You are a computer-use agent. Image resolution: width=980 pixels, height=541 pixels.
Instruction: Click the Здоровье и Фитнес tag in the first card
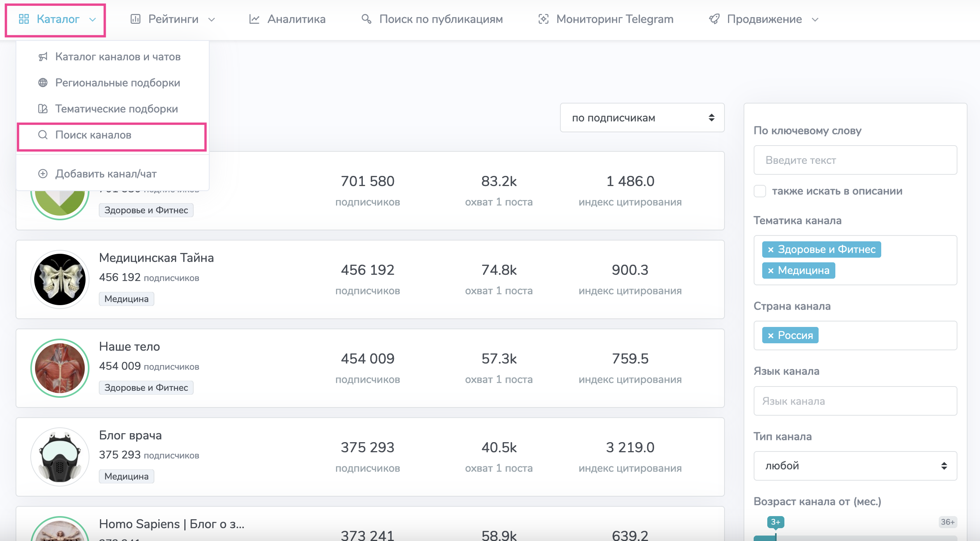pos(146,210)
